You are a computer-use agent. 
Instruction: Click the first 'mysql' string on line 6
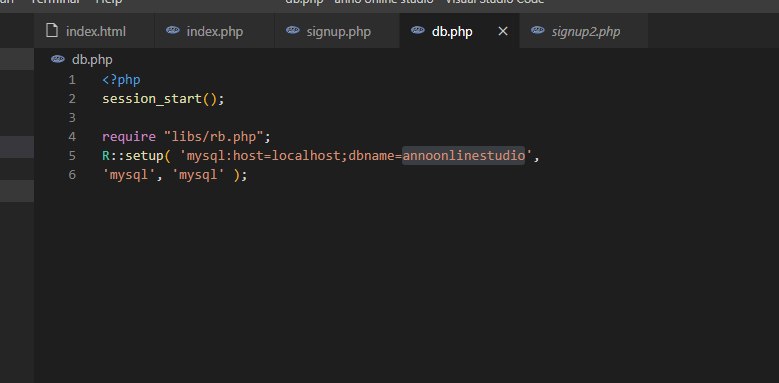129,174
